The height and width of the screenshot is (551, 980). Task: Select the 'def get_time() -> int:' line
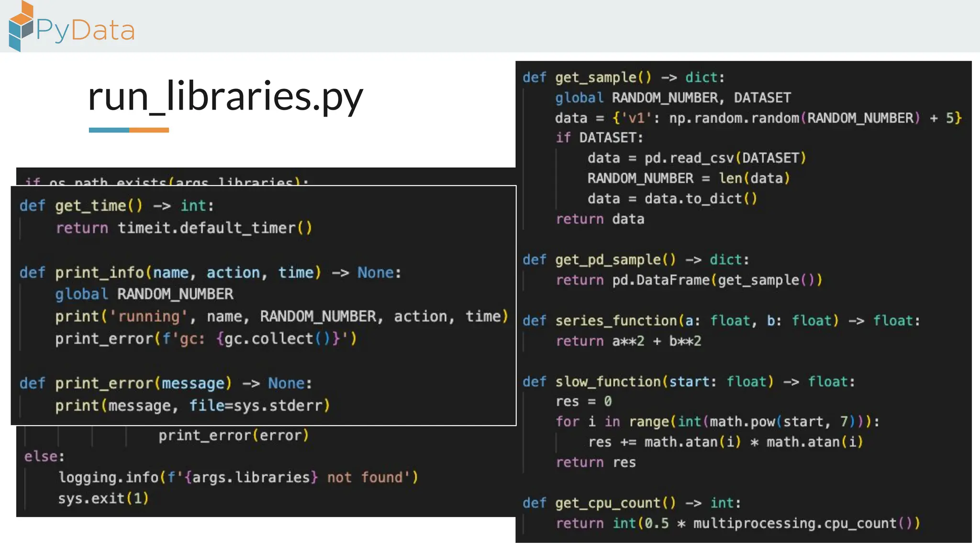pyautogui.click(x=117, y=206)
